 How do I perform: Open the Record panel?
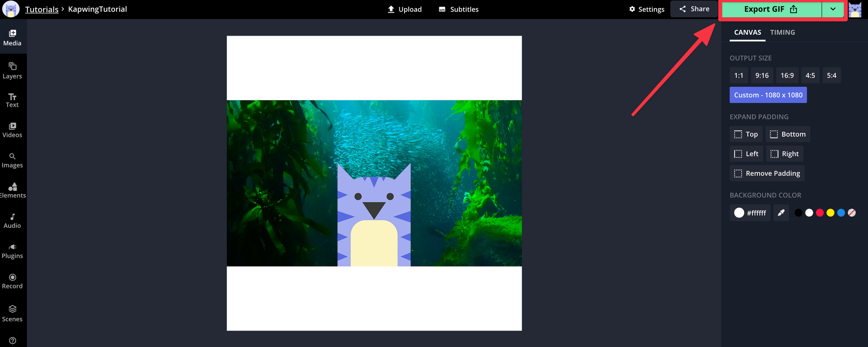tap(12, 281)
